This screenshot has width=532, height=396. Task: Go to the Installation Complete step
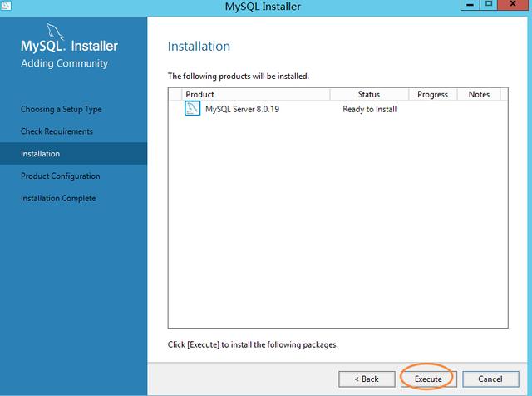[x=58, y=198]
